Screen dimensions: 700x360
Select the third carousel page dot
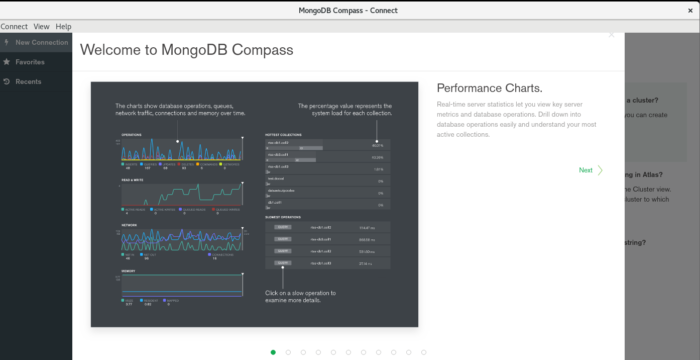303,352
